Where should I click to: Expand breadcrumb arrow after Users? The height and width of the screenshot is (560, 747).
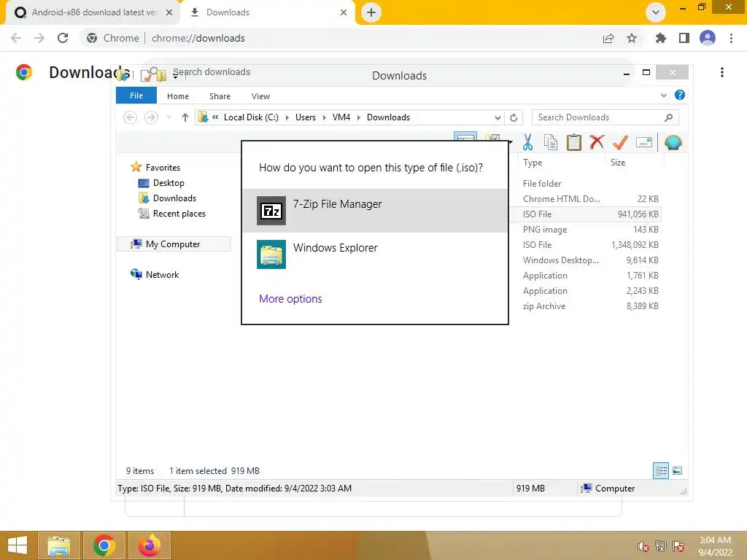[x=324, y=117]
